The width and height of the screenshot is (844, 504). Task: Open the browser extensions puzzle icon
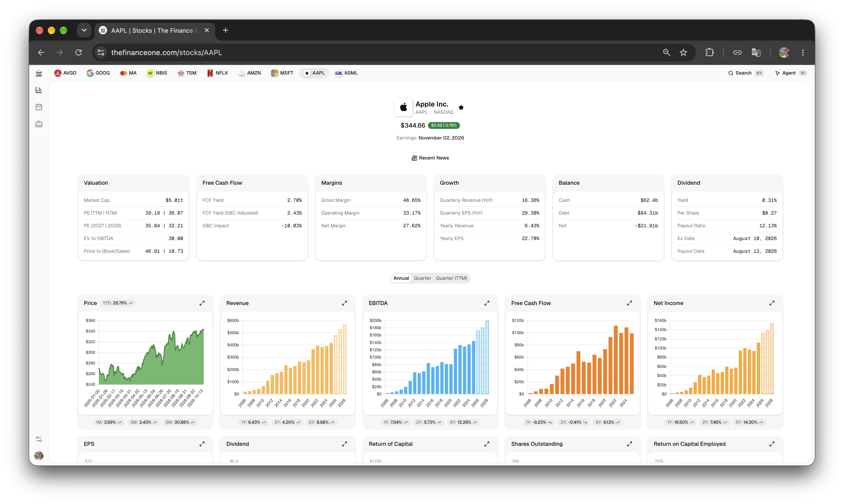click(x=709, y=52)
